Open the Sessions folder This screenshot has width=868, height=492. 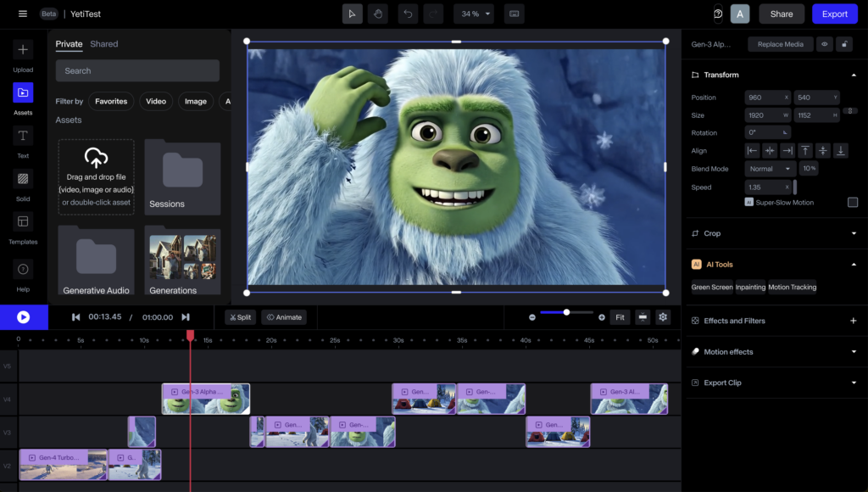tap(183, 177)
